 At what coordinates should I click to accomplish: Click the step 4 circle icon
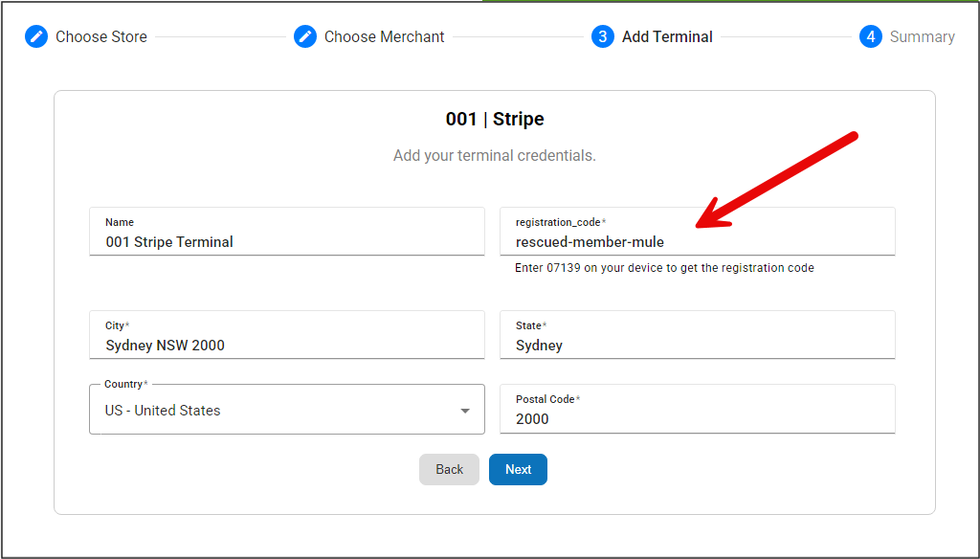coord(870,37)
